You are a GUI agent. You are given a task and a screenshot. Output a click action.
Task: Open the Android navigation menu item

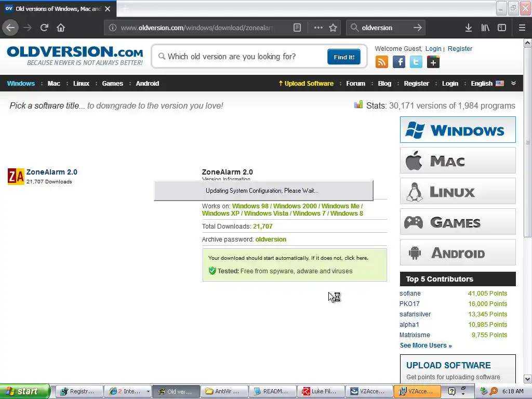147,84
